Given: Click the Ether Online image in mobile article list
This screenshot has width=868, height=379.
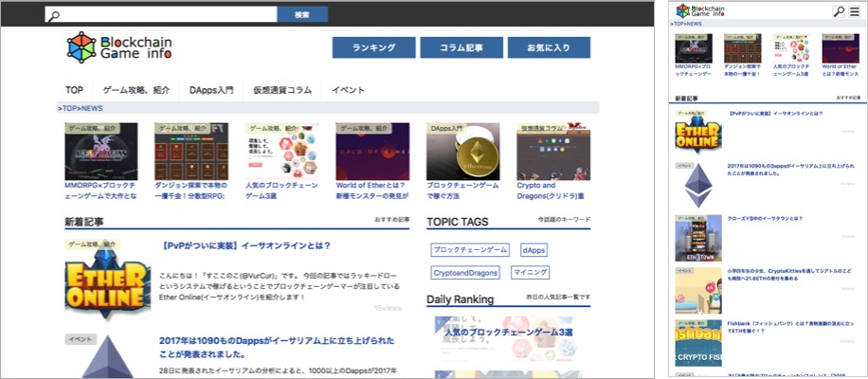Looking at the screenshot, I should (x=698, y=131).
